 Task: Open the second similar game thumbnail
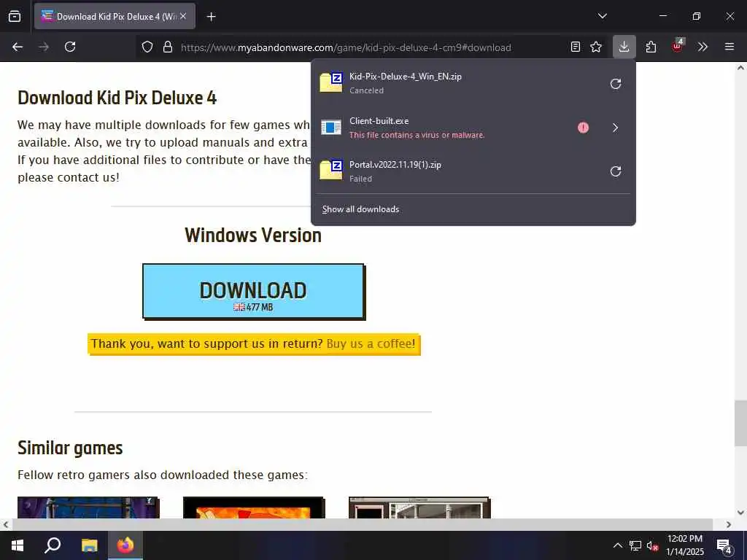(254, 507)
